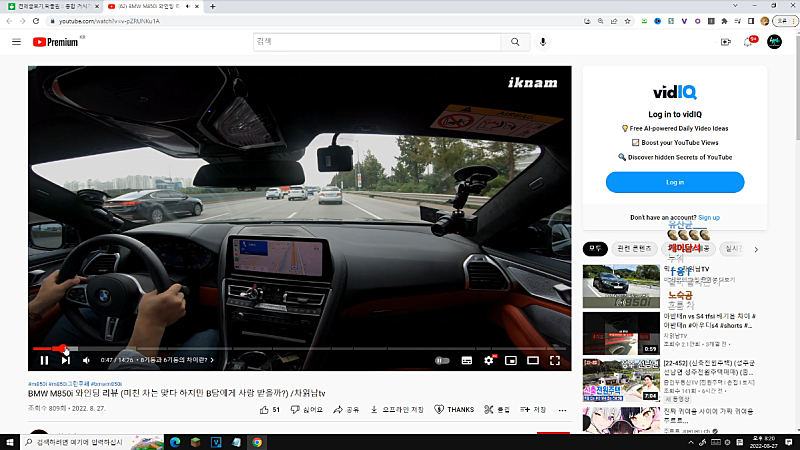800x450 pixels.
Task: Open the player settings gear
Action: 489,360
